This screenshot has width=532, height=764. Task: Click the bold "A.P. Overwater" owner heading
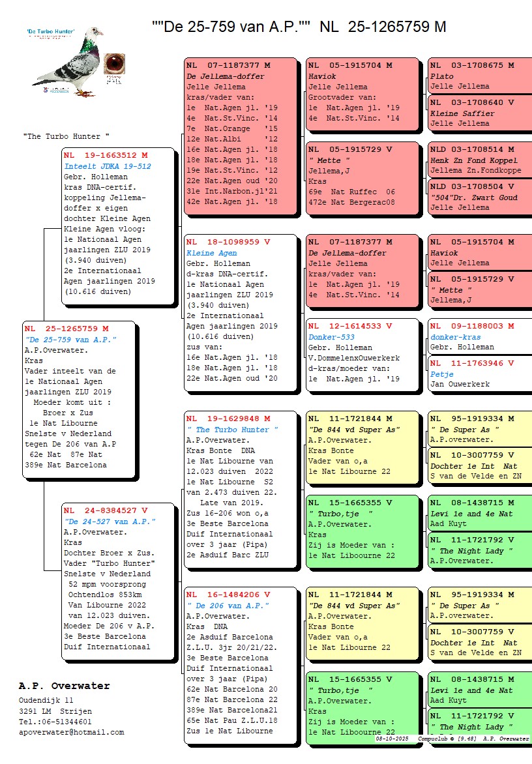(x=65, y=686)
